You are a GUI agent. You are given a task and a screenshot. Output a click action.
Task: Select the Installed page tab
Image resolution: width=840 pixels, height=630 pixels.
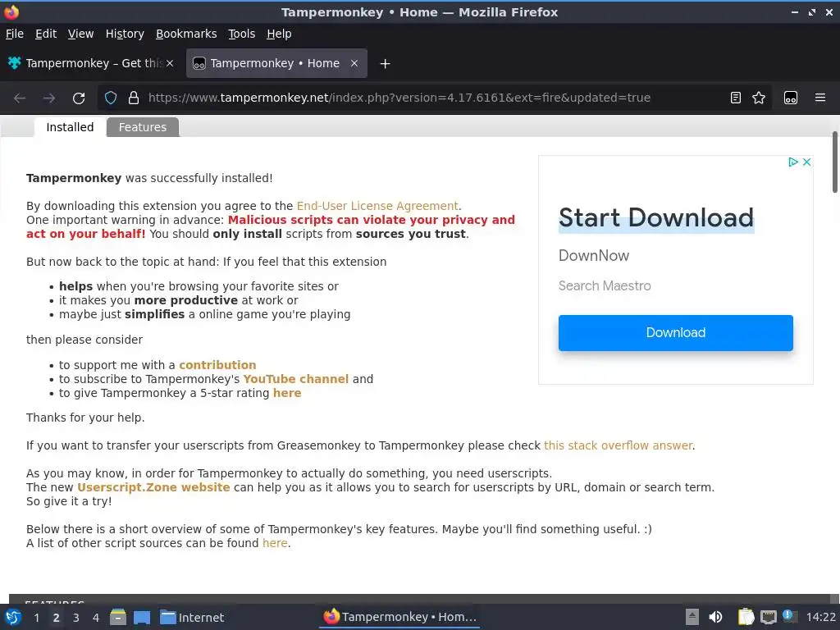click(x=70, y=127)
